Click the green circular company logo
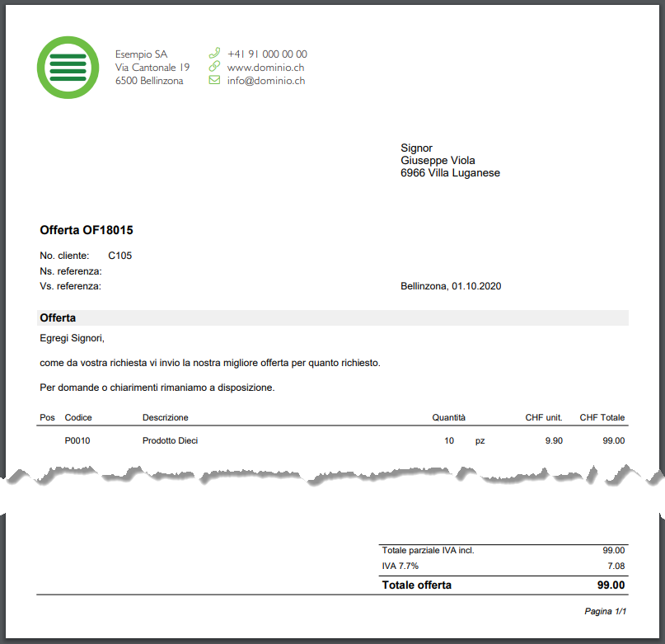665x644 pixels. 68,68
